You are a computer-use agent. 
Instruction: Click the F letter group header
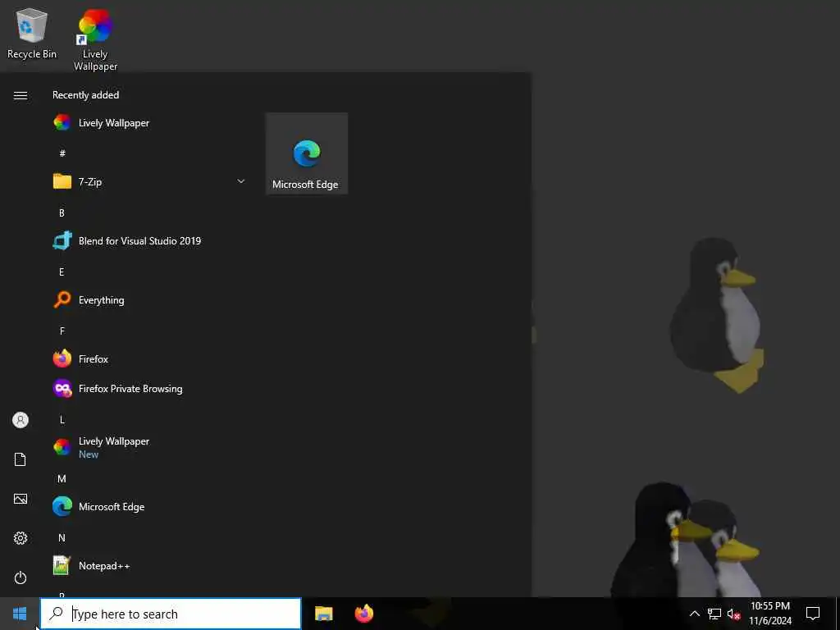tap(62, 331)
